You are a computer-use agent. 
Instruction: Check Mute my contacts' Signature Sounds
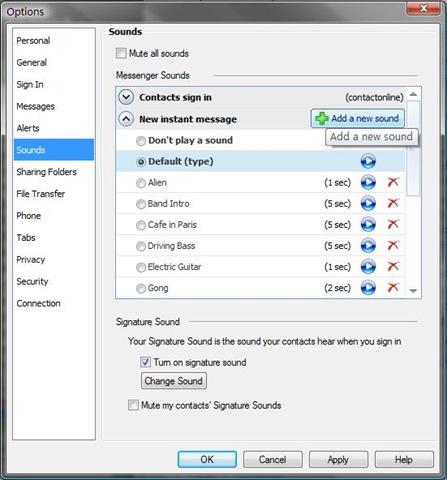coord(133,405)
